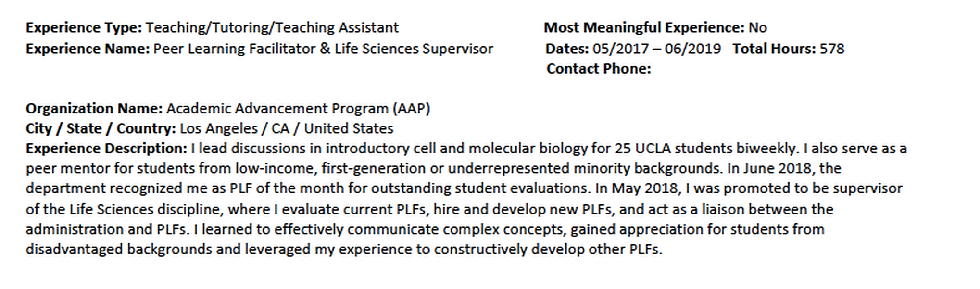The image size is (980, 289).
Task: Click the date range '05/2017 – 06/2019'
Action: pyautogui.click(x=656, y=49)
